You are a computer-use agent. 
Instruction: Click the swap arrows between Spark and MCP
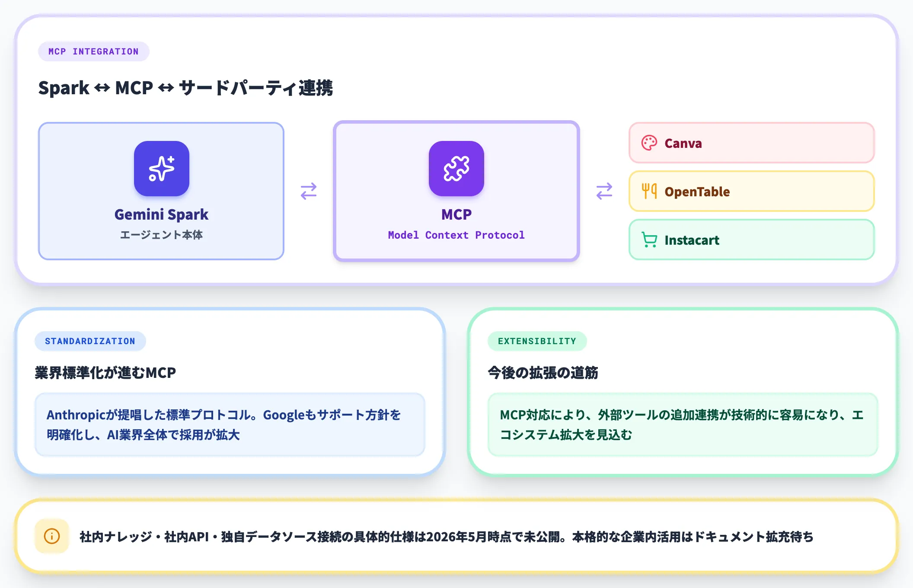pos(309,191)
